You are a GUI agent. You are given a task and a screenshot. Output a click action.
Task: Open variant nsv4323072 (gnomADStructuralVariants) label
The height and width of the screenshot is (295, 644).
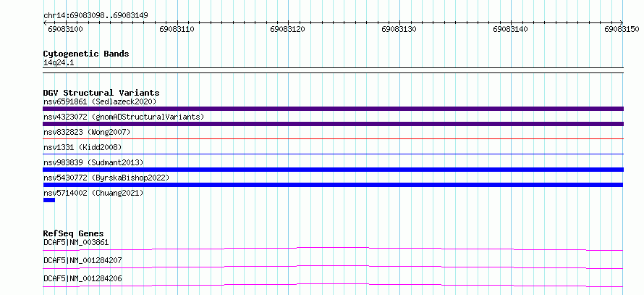click(124, 117)
